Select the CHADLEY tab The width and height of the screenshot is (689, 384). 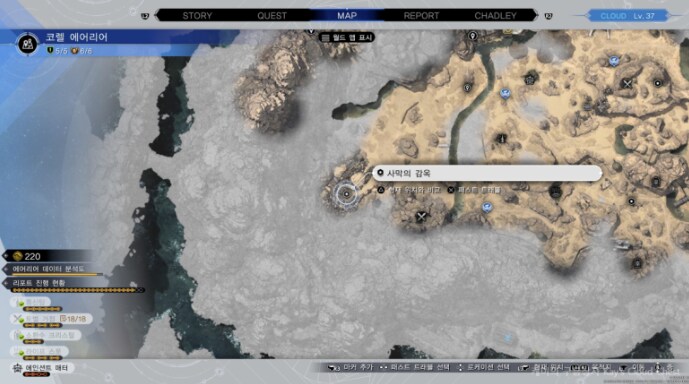(495, 16)
